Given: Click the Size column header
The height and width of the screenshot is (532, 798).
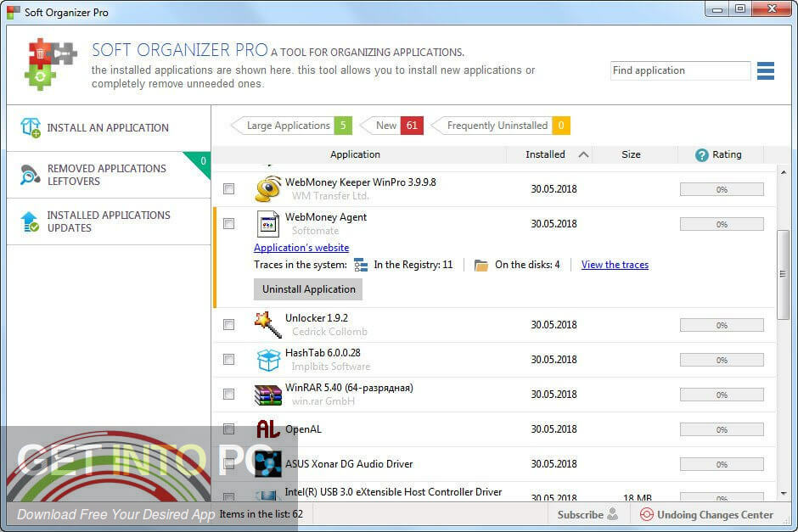Looking at the screenshot, I should [631, 154].
